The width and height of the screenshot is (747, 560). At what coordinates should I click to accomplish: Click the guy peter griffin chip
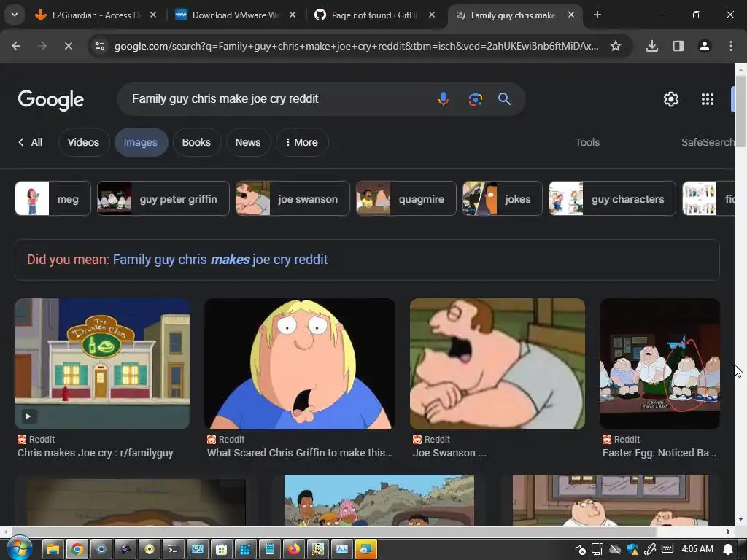pos(163,198)
